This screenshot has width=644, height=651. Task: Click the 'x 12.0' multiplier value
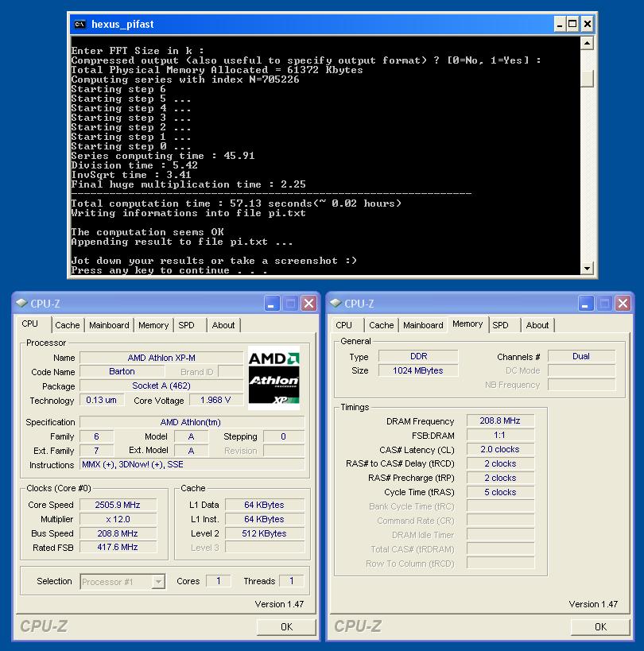click(x=118, y=519)
